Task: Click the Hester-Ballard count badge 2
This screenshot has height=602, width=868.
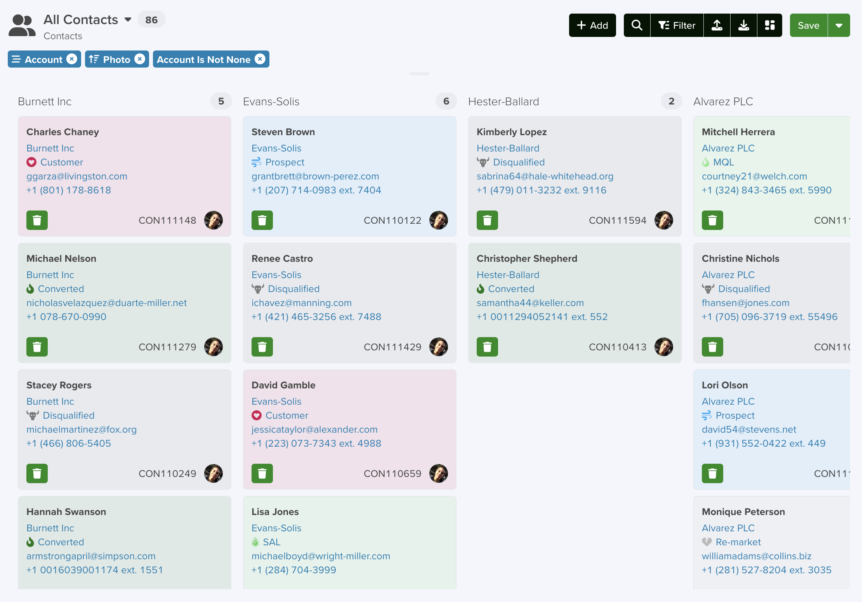Action: point(671,101)
